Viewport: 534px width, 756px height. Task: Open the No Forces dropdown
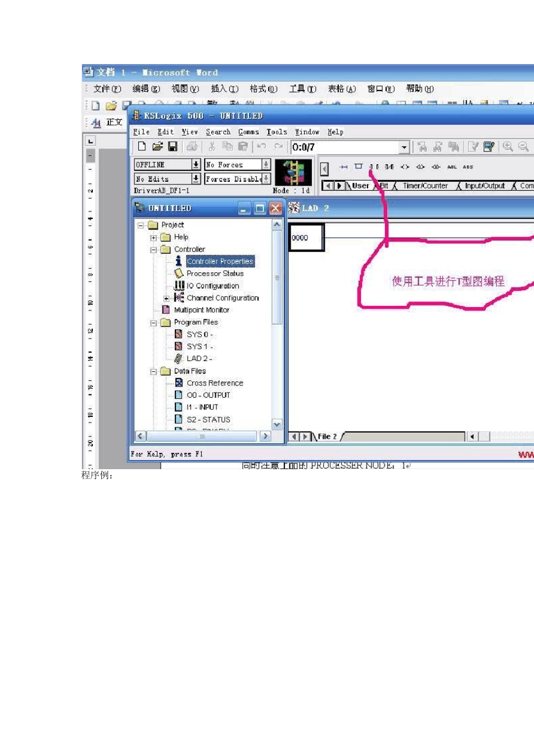266,164
